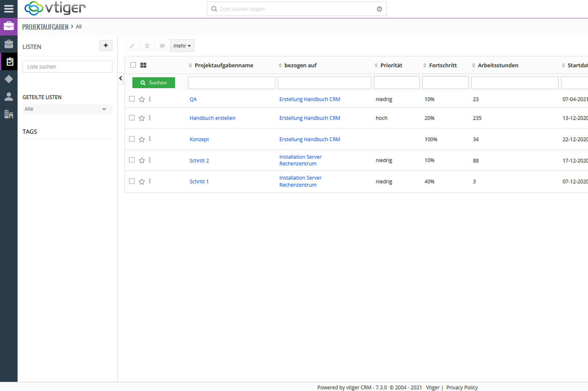
Task: Check the Schritt 1 row checkbox
Action: [132, 181]
